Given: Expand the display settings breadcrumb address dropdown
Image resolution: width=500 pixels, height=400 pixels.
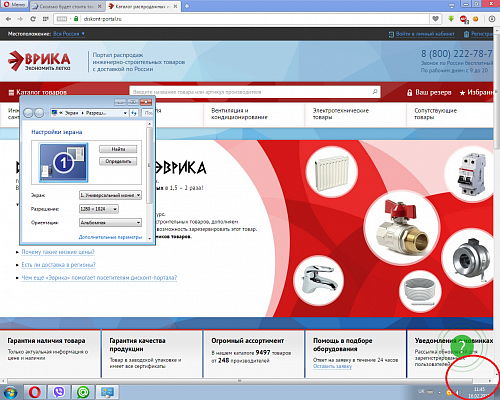Looking at the screenshot, I should (125, 113).
